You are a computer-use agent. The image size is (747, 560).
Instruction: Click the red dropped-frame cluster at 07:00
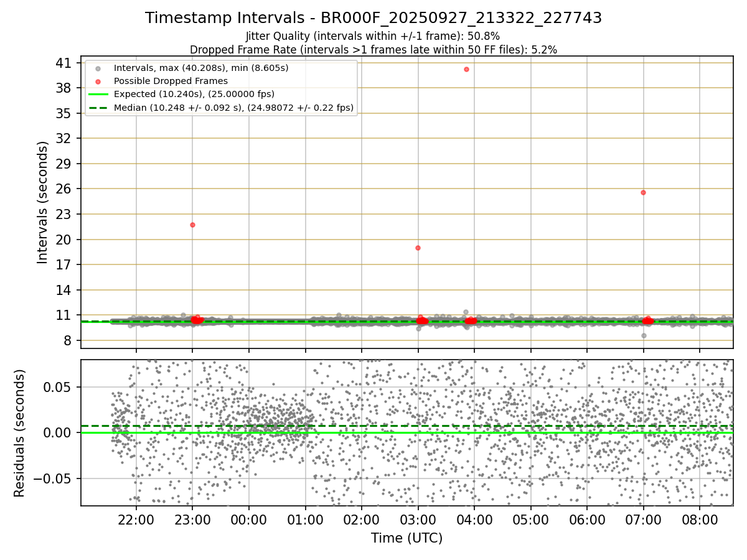[x=648, y=320]
